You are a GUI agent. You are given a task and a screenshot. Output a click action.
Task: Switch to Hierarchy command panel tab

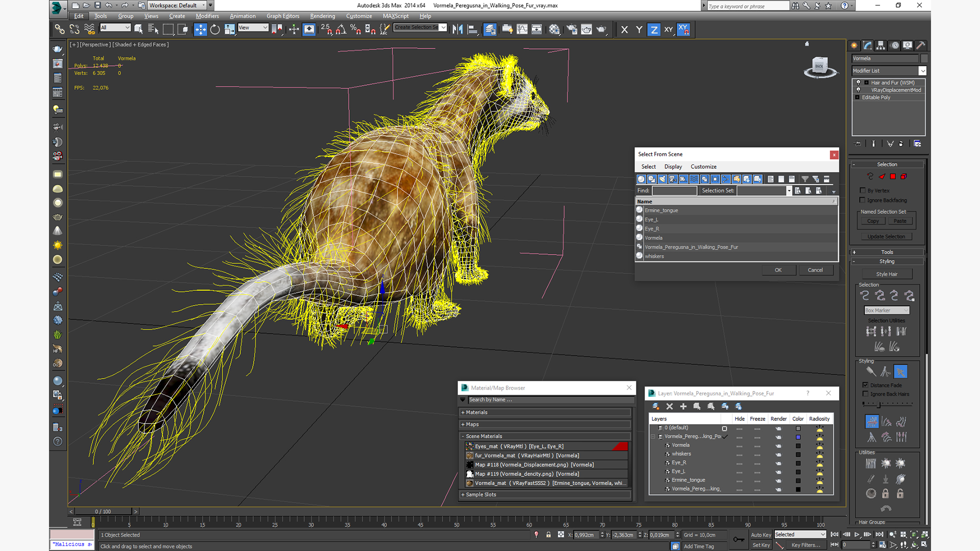click(881, 45)
